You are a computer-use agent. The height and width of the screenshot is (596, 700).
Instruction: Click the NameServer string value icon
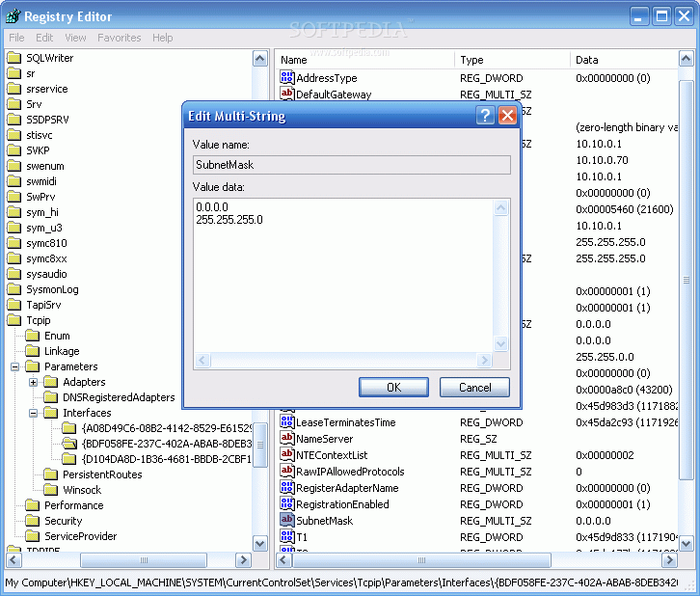point(286,439)
